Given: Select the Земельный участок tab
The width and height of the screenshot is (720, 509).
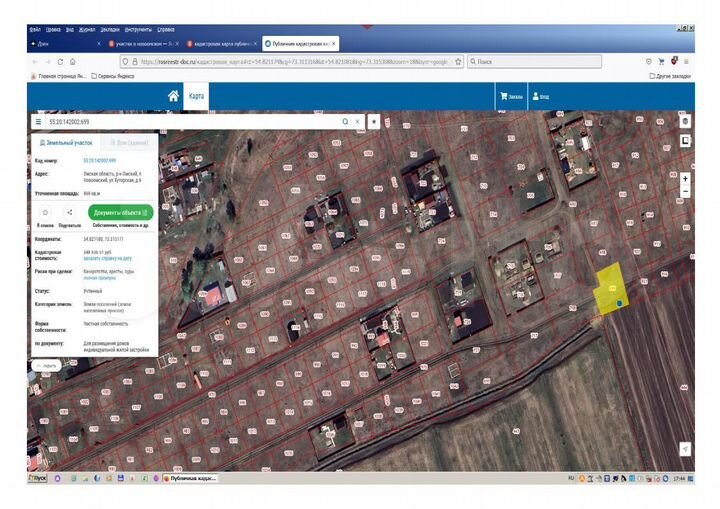Looking at the screenshot, I should click(x=66, y=143).
